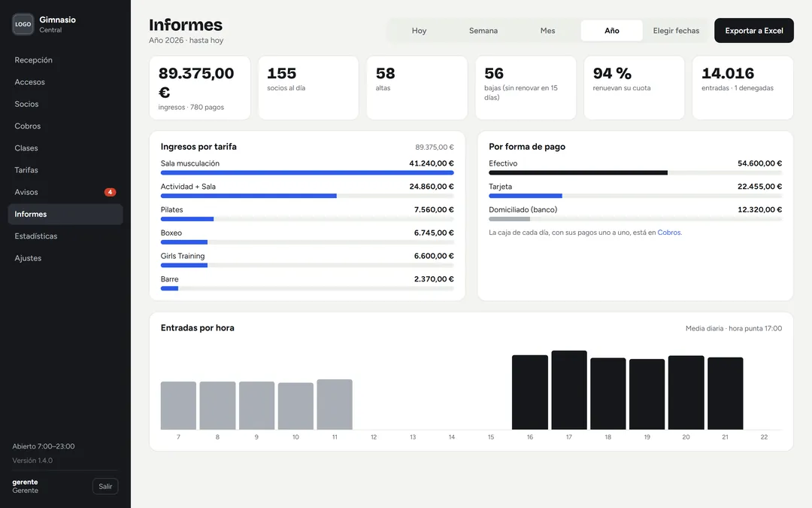
Task: Click the 14.016 entradas card
Action: [x=743, y=87]
